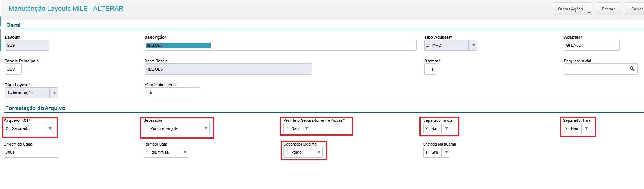Click the Descrição field label

pyautogui.click(x=155, y=37)
